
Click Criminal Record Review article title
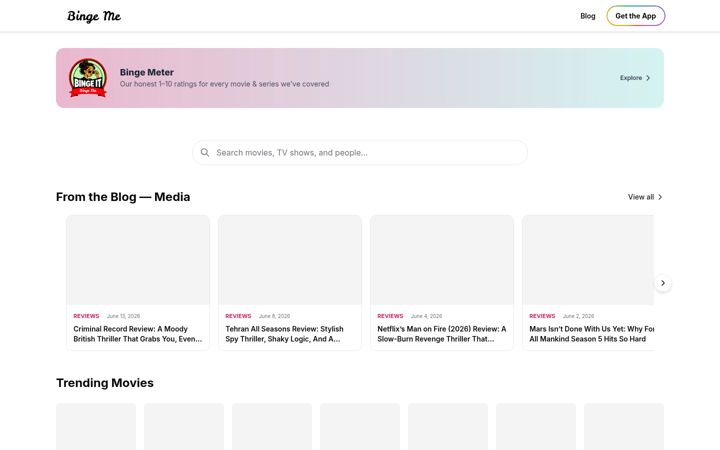click(138, 334)
